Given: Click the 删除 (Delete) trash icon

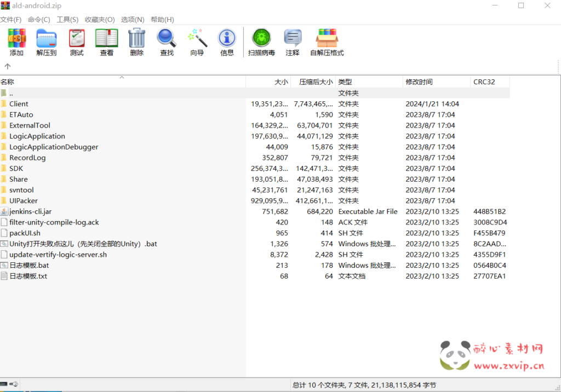Looking at the screenshot, I should (137, 42).
